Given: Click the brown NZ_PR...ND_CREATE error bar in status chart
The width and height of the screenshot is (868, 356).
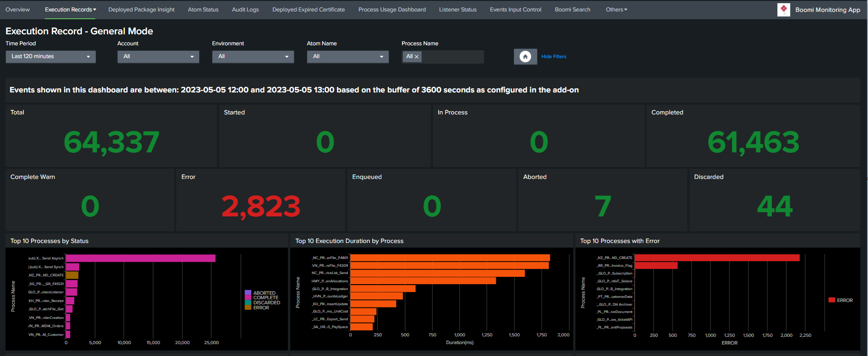Looking at the screenshot, I should pos(72,275).
